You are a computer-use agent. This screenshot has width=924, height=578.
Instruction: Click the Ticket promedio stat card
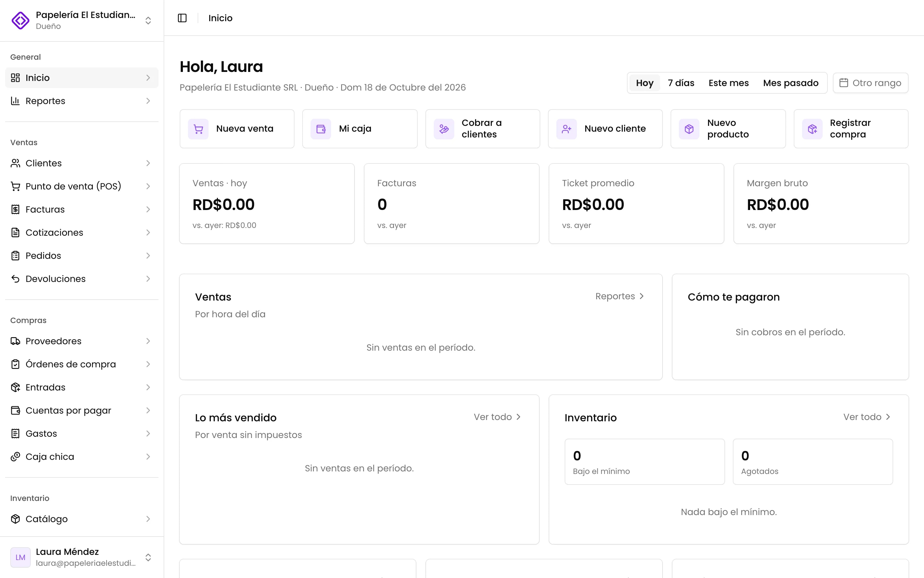(x=637, y=204)
